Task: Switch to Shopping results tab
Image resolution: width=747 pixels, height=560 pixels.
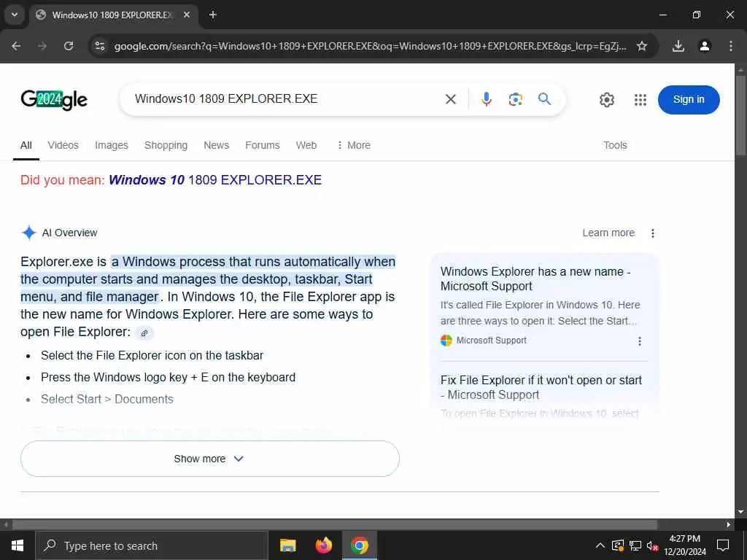Action: (166, 145)
